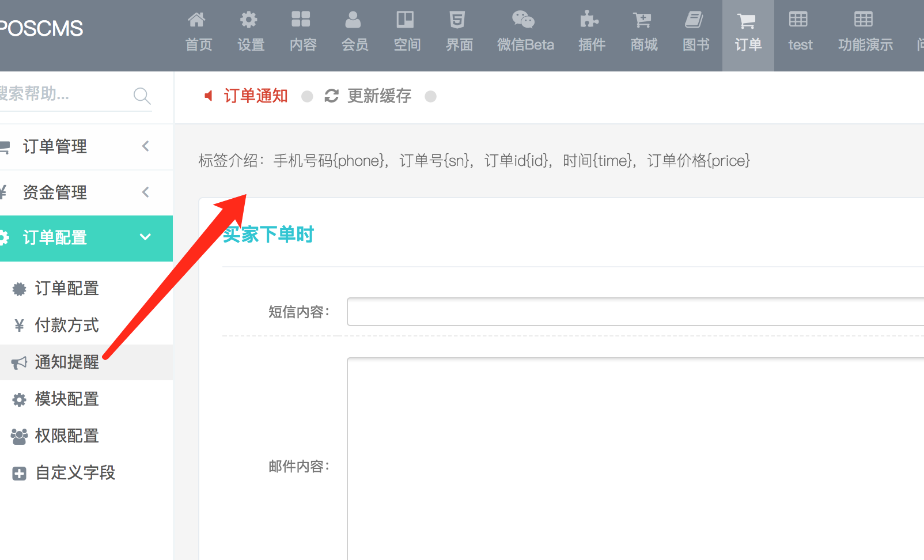Go to 订单配置 submenu item

67,288
